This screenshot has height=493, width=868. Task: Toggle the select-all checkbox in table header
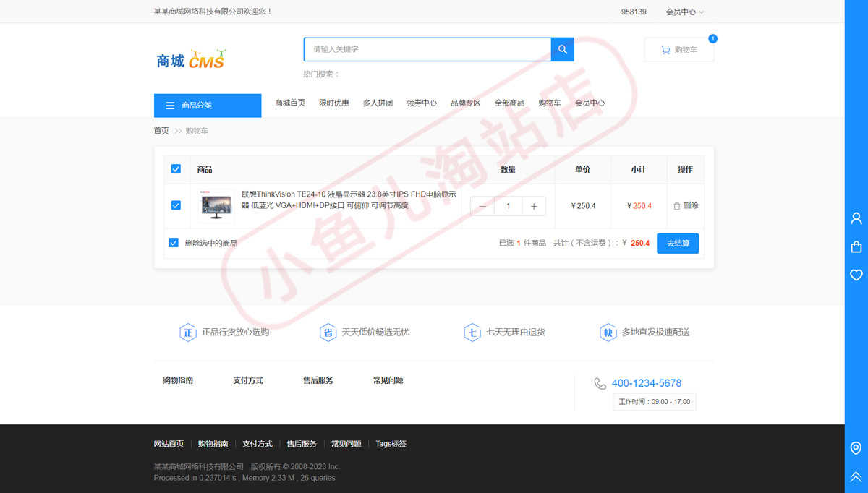(176, 169)
